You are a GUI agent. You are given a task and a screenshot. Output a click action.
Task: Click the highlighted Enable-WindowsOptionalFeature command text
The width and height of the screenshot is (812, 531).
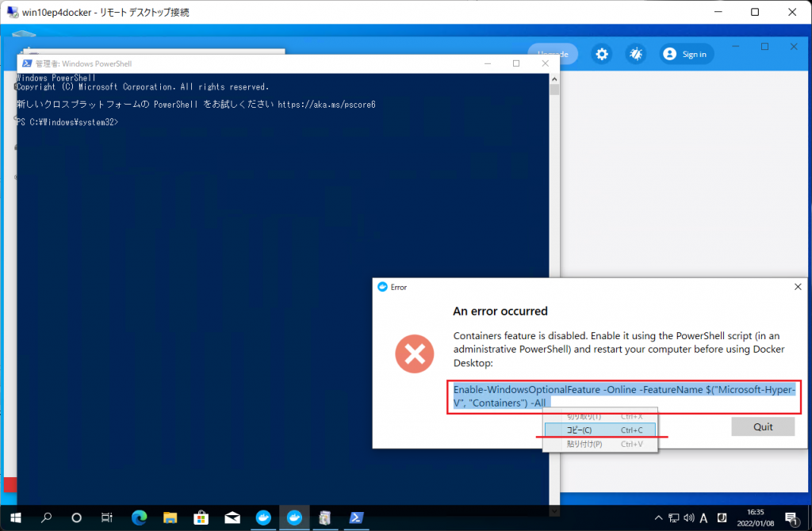623,396
